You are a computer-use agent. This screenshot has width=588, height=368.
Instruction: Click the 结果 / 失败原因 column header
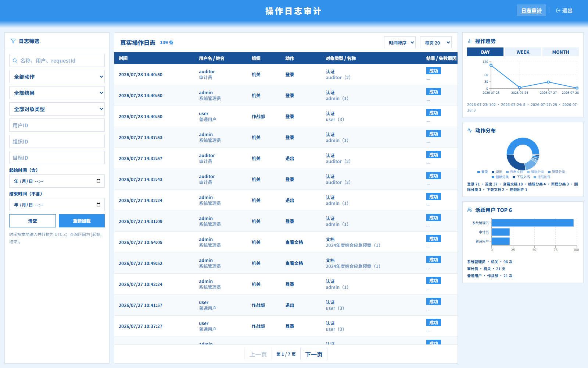[441, 58]
